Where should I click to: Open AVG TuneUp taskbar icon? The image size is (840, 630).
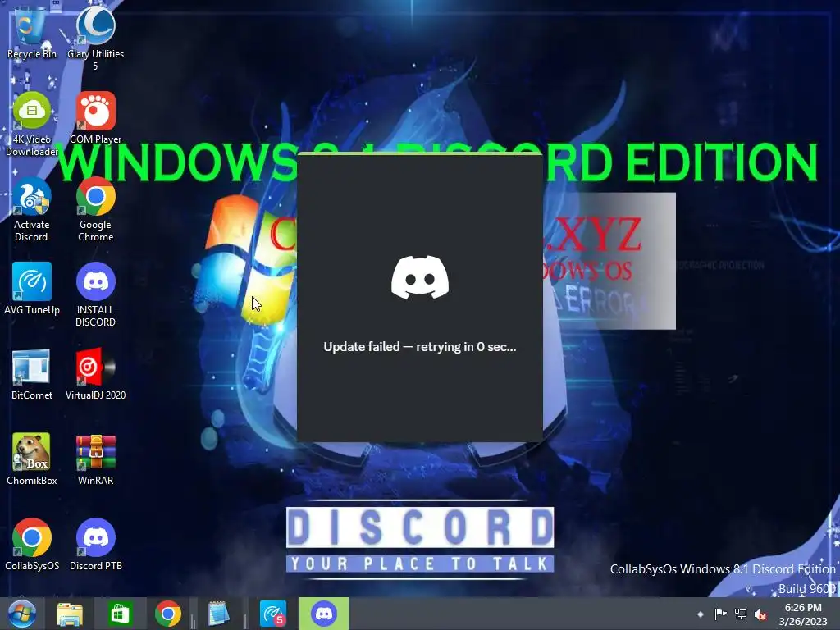click(x=272, y=614)
